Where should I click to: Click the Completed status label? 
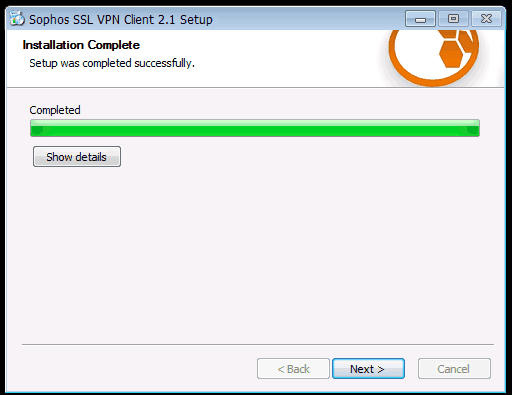click(x=55, y=110)
